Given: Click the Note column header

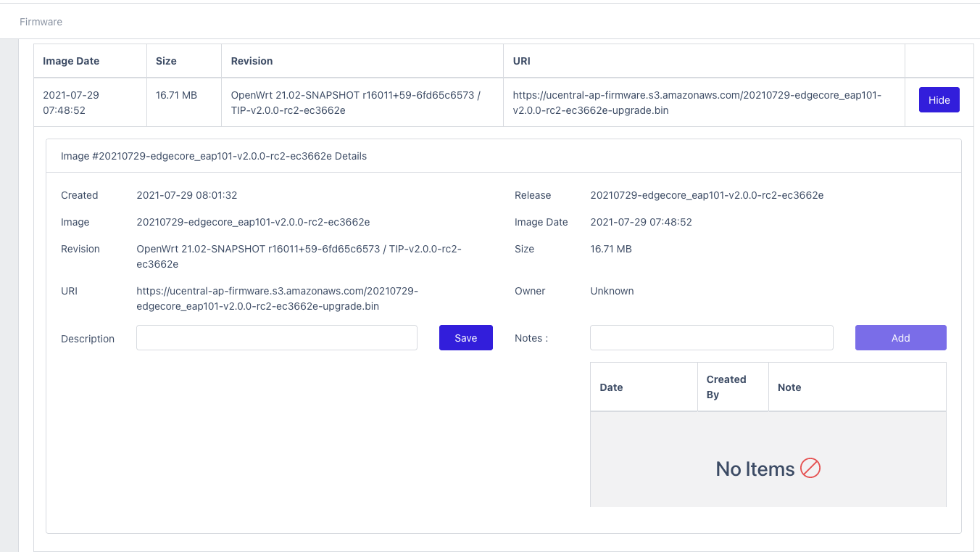Looking at the screenshot, I should pos(789,387).
